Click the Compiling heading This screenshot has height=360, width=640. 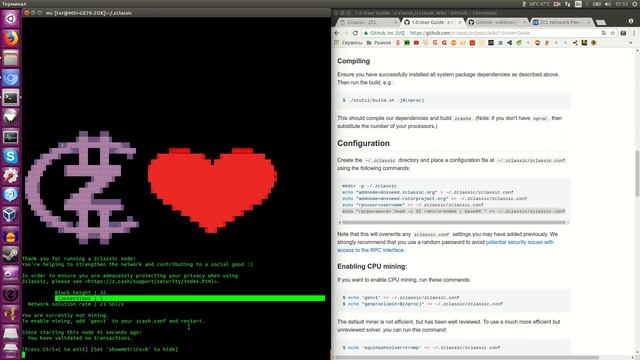point(353,61)
